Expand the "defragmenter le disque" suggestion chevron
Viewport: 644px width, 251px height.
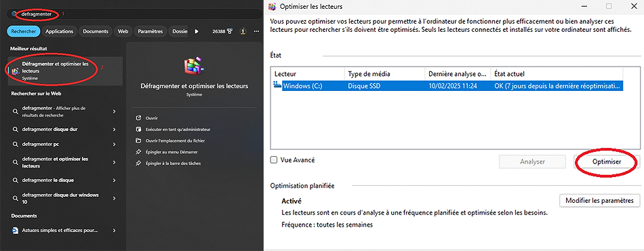coord(114,180)
